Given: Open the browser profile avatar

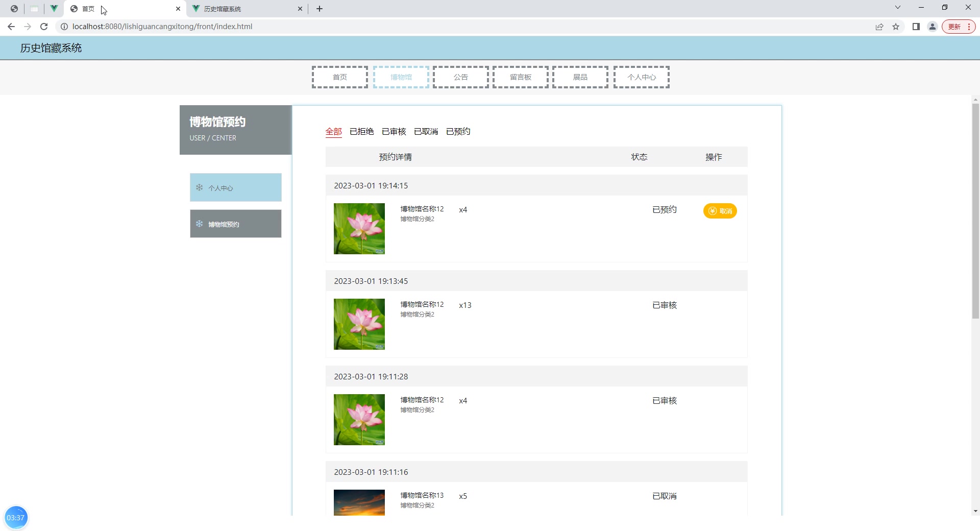Looking at the screenshot, I should [x=933, y=27].
